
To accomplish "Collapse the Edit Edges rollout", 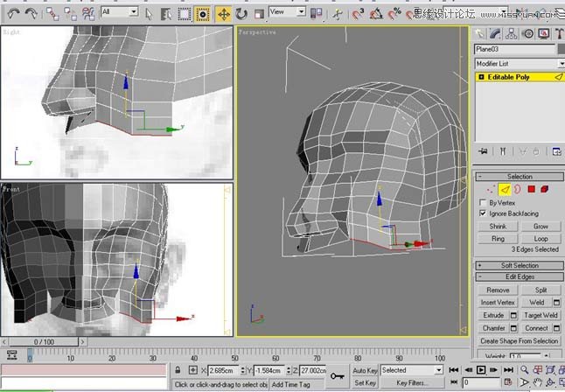I will point(520,276).
